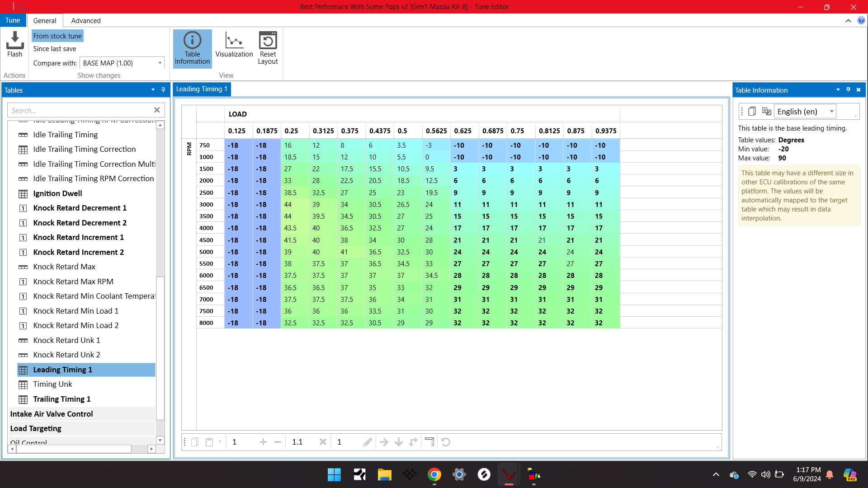Click the minus (subtract value) button

[278, 442]
